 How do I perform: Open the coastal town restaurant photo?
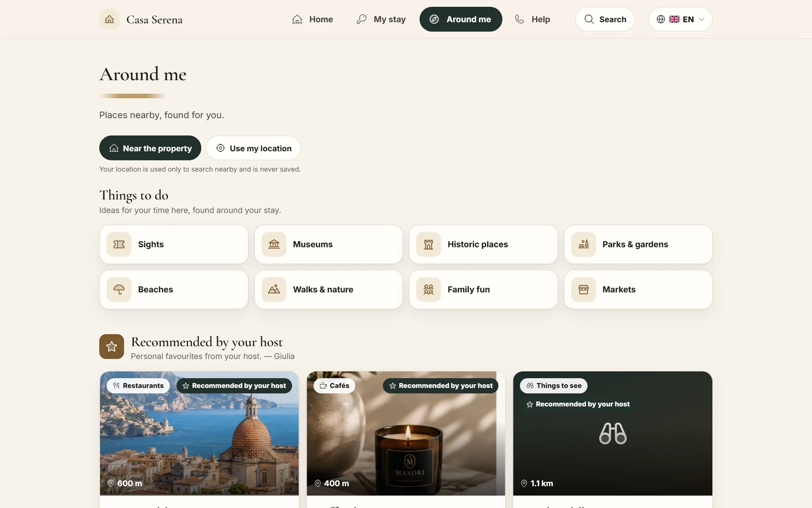point(199,433)
